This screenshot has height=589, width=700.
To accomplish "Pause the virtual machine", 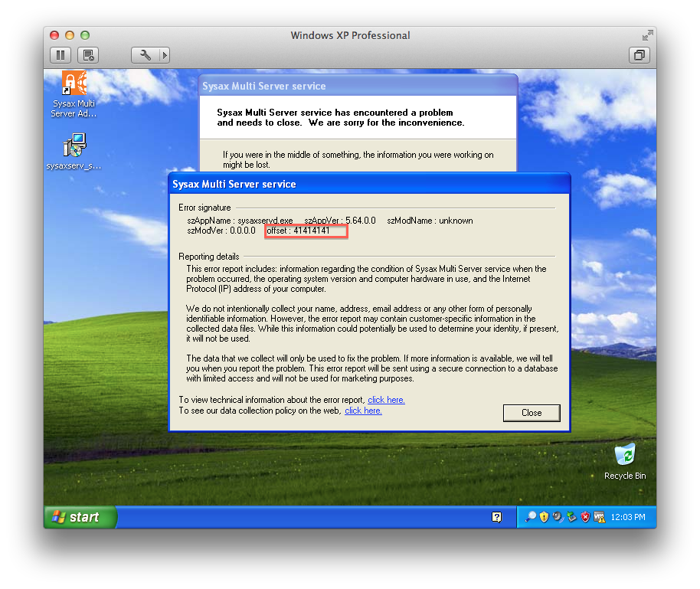I will [x=61, y=55].
